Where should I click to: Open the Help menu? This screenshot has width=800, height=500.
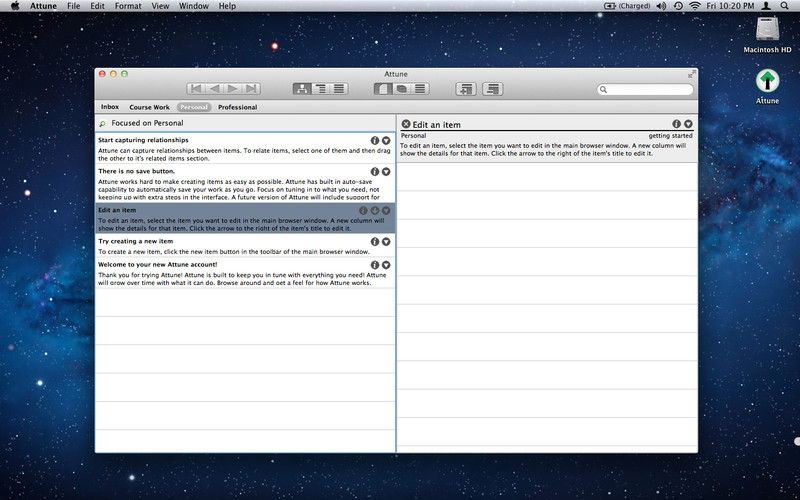tap(227, 6)
